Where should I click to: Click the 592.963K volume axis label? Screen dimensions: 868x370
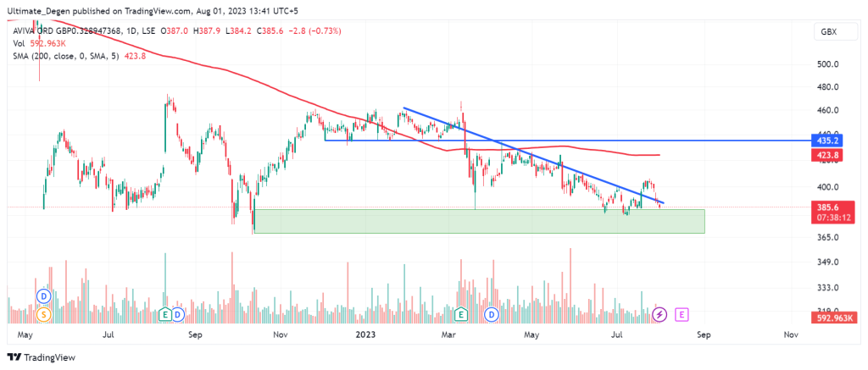click(x=832, y=318)
